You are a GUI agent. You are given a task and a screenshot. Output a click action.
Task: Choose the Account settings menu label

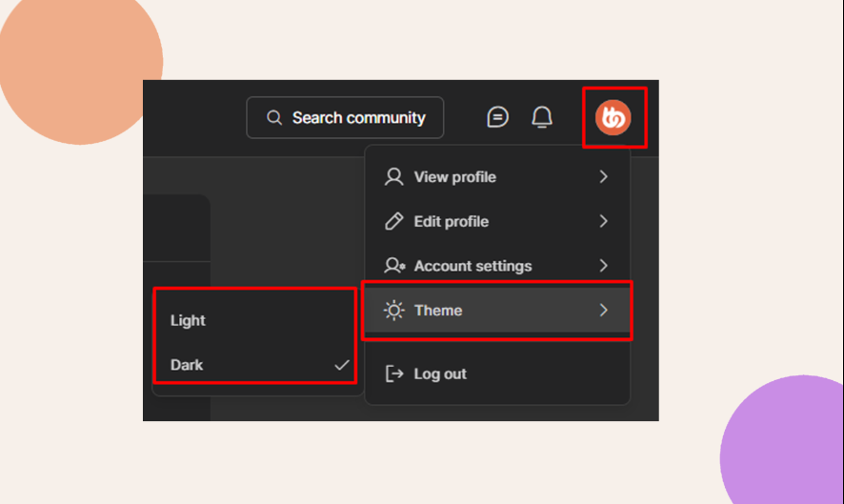click(472, 266)
